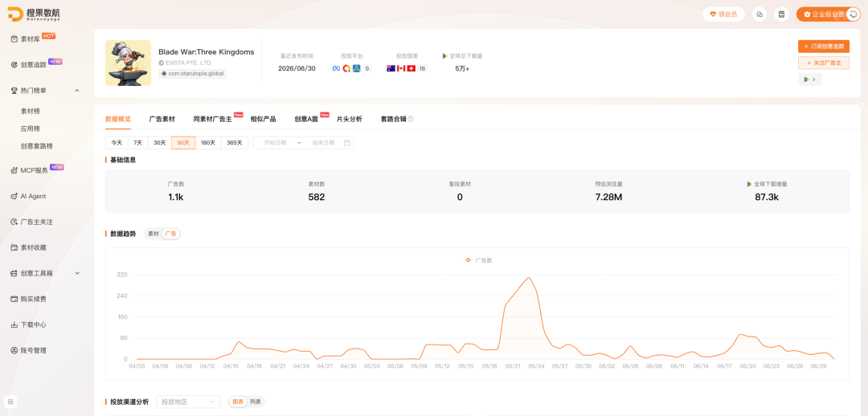Click the 领会员 button
This screenshot has height=416, width=868.
[723, 14]
